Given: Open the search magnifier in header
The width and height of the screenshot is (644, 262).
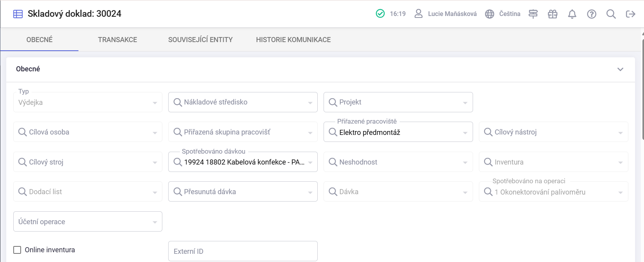Looking at the screenshot, I should pyautogui.click(x=611, y=14).
